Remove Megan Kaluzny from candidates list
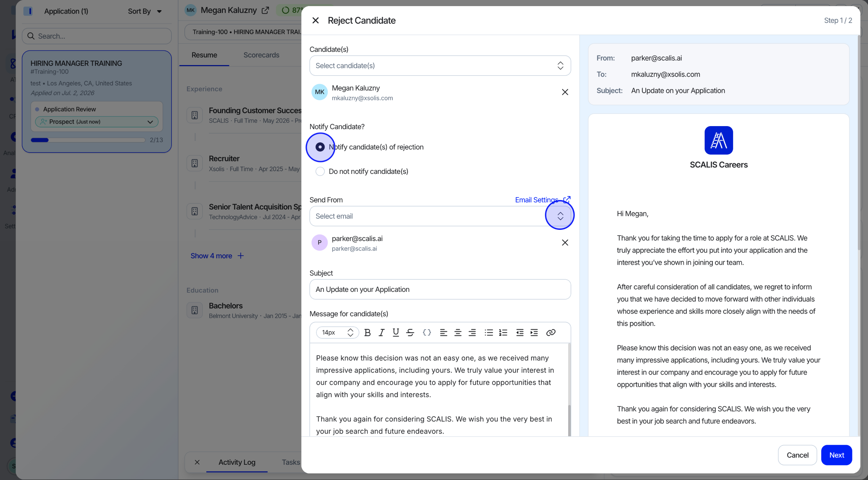868x480 pixels. tap(565, 92)
